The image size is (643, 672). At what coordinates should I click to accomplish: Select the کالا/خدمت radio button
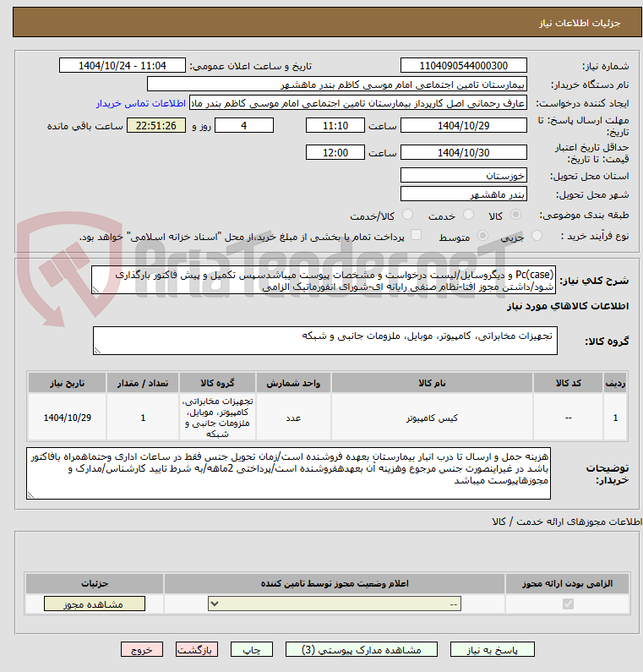point(407,215)
